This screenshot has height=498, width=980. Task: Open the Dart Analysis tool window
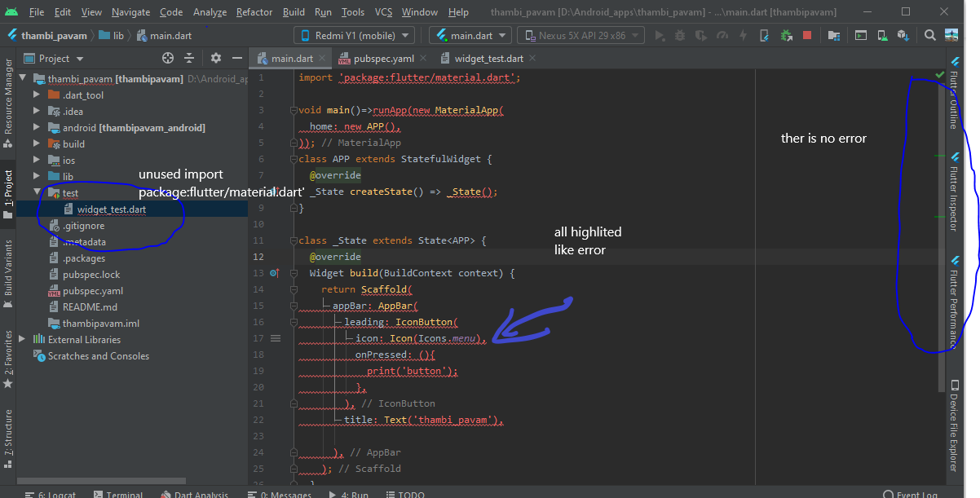(196, 494)
